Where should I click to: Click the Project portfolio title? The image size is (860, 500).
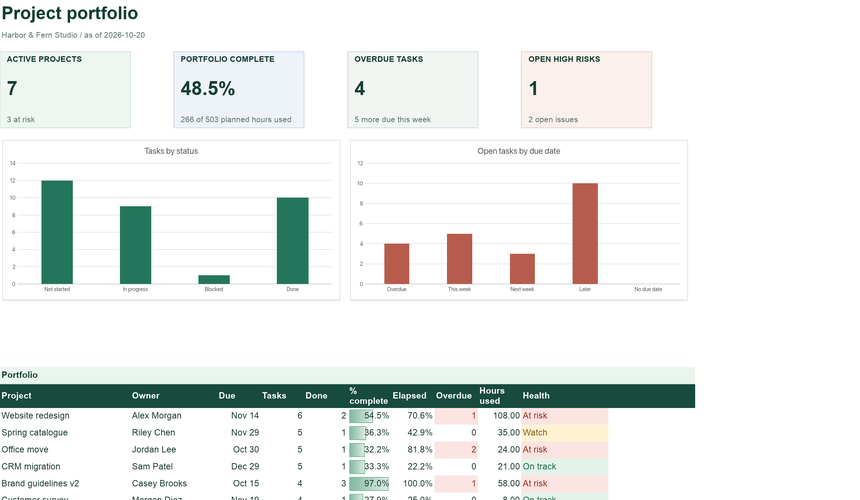click(70, 13)
